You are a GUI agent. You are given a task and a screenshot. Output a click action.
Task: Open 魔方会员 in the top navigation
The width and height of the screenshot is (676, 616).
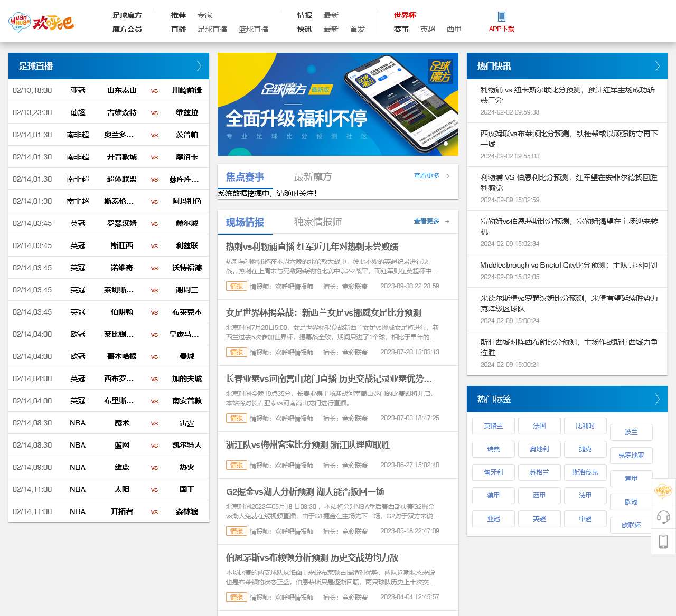(127, 29)
